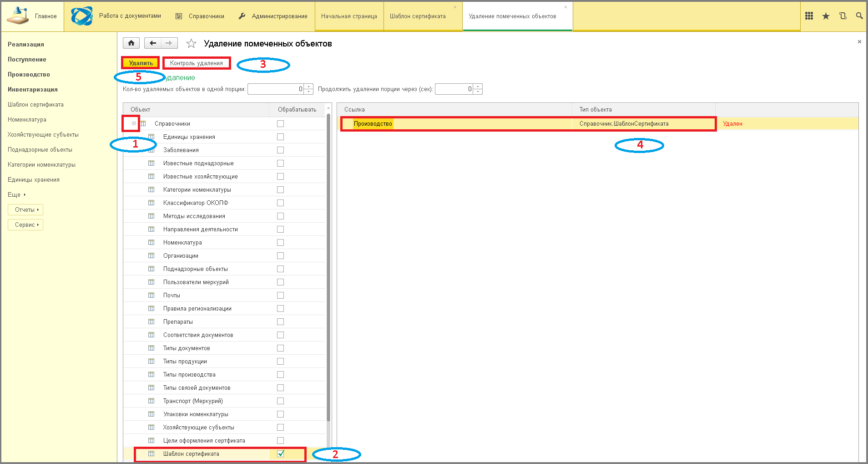Click the objects list vertical scrollbar
The width and height of the screenshot is (868, 464).
point(328,273)
